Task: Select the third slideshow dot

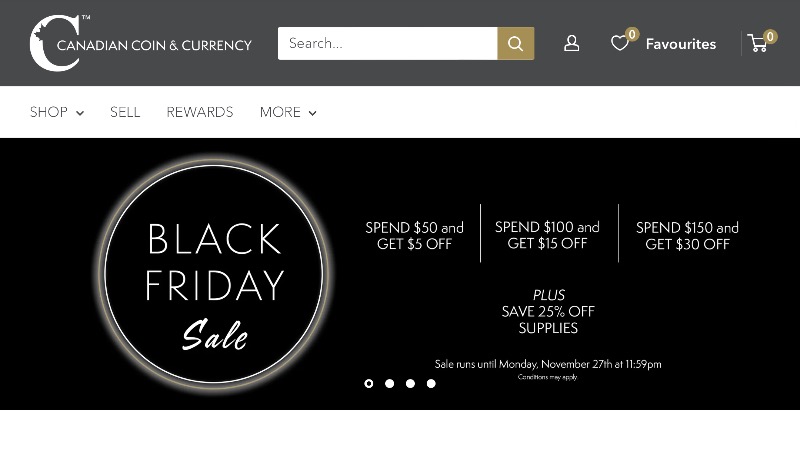Action: [410, 383]
